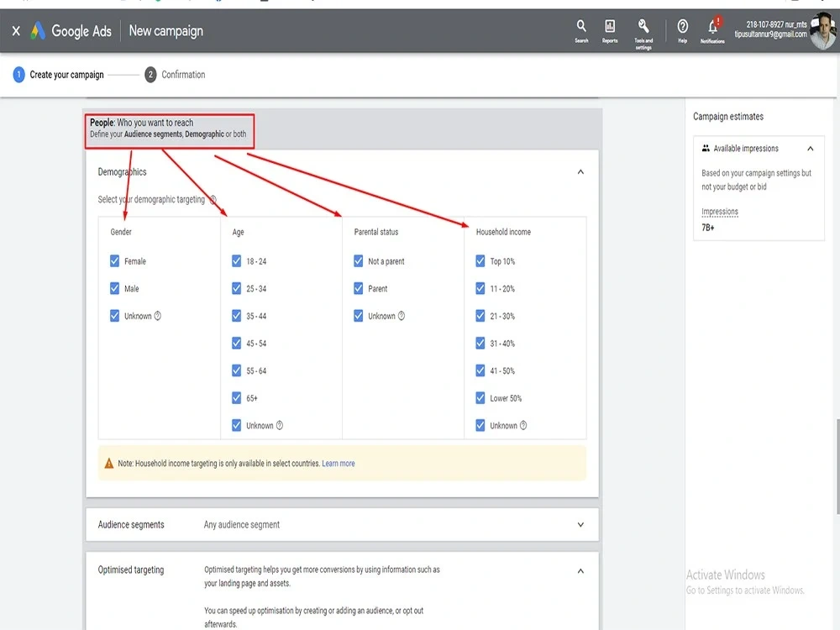This screenshot has width=840, height=630.
Task: Uncheck the Male gender checkbox
Action: [114, 288]
